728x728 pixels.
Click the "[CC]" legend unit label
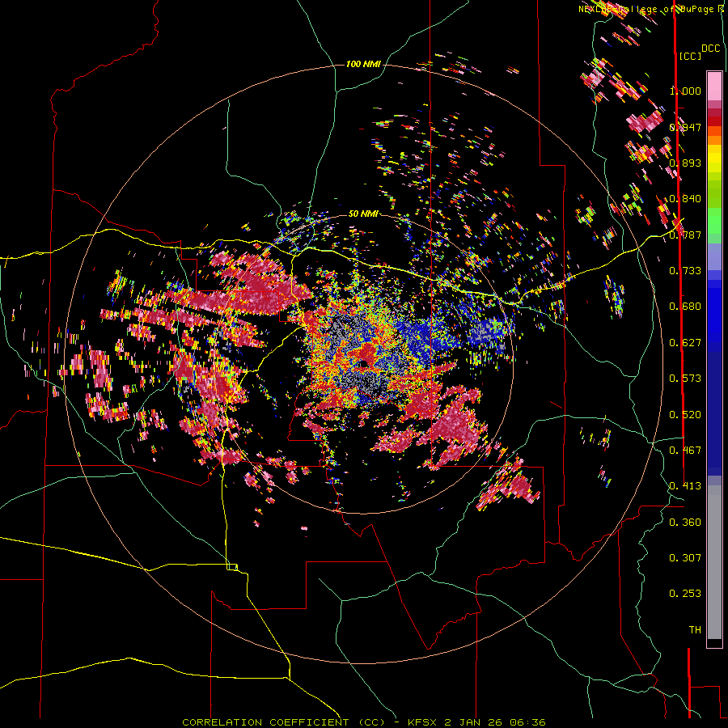pyautogui.click(x=691, y=56)
